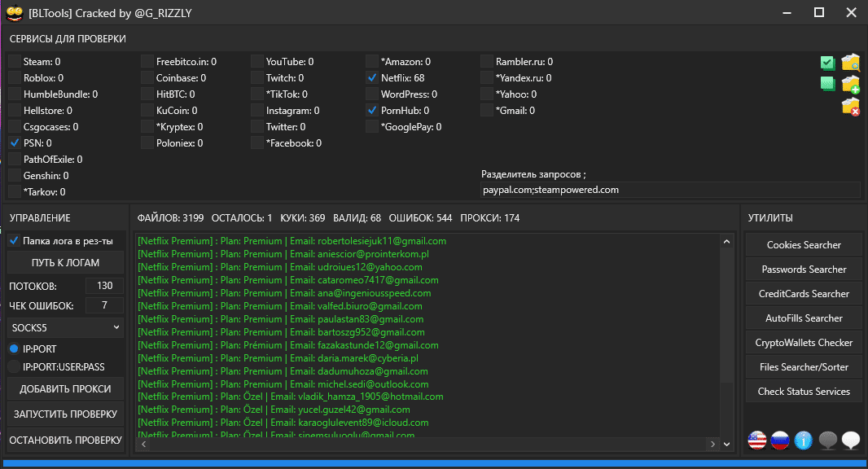Click the ПОТОКОВ value field showing 130
This screenshot has height=469, width=868.
click(x=104, y=286)
